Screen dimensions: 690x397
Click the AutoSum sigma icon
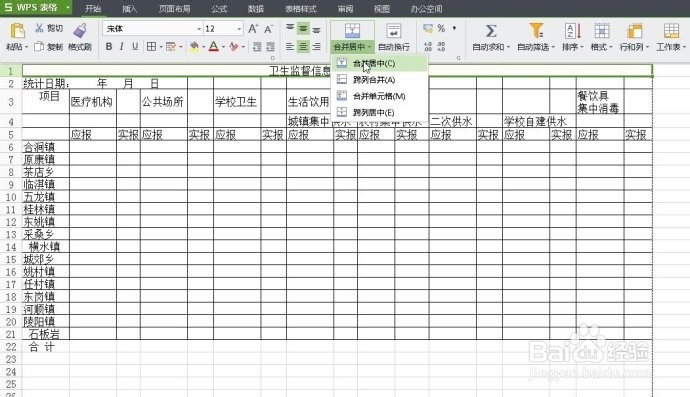click(x=491, y=31)
